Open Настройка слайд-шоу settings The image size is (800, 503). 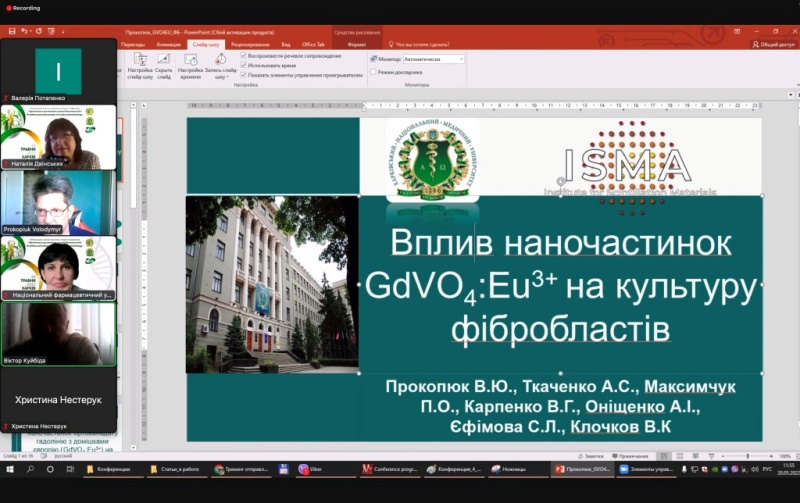click(140, 66)
